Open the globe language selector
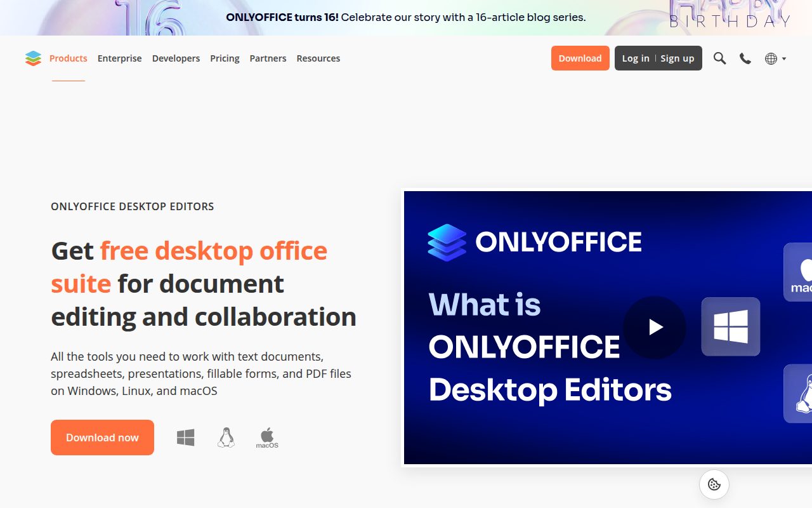 point(775,58)
